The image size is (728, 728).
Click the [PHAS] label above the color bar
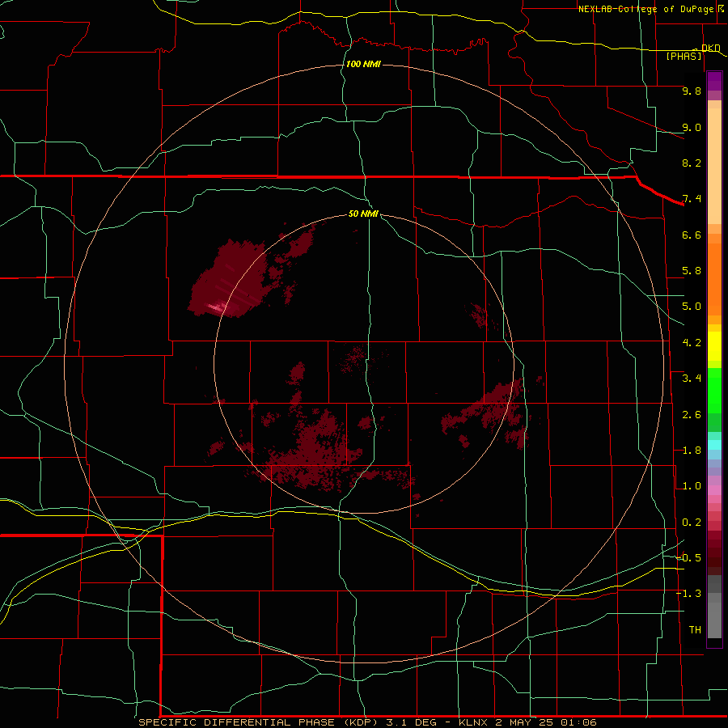click(684, 57)
